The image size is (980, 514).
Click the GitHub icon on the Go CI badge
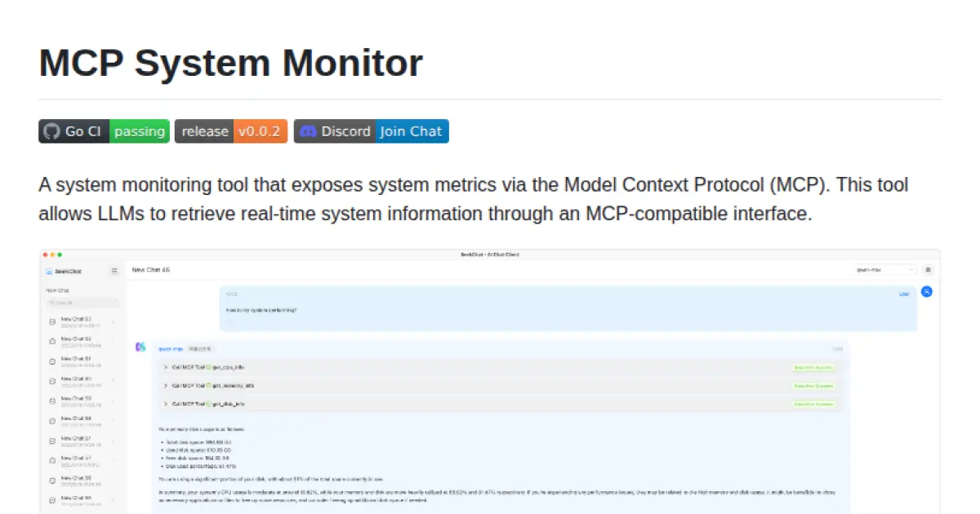coord(51,131)
